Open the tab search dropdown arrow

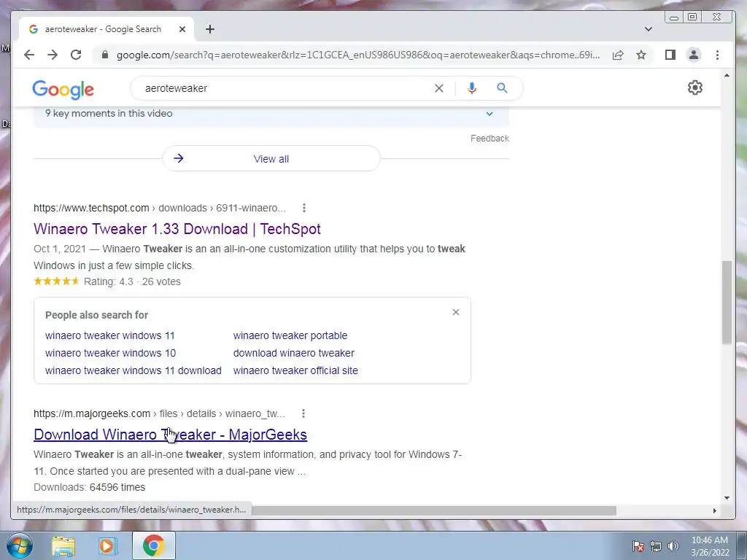(x=649, y=29)
